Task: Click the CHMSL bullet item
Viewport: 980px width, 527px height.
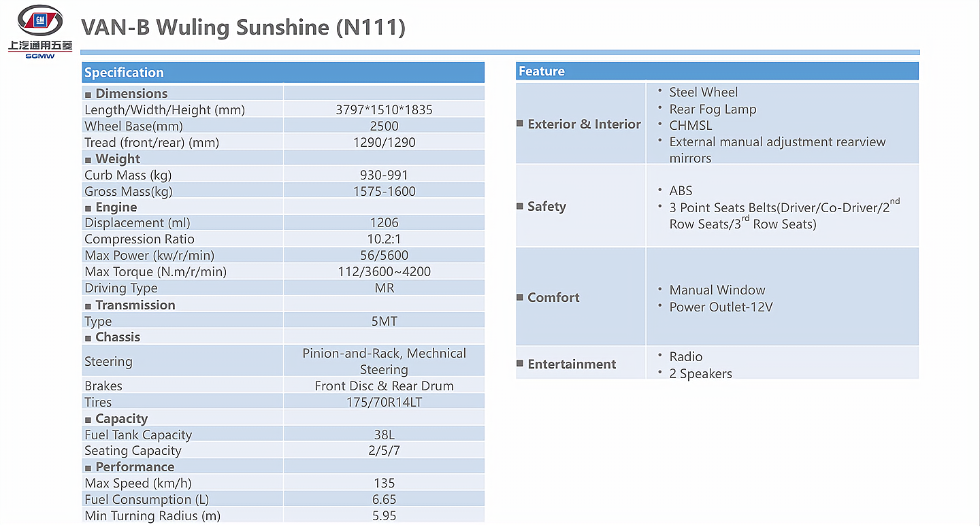Action: click(691, 125)
